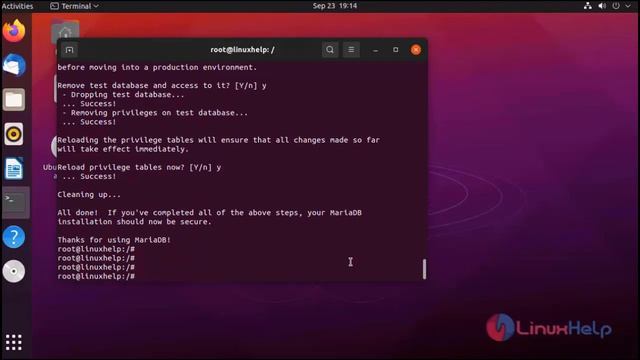Minimize the terminal window
The width and height of the screenshot is (640, 360).
(376, 50)
